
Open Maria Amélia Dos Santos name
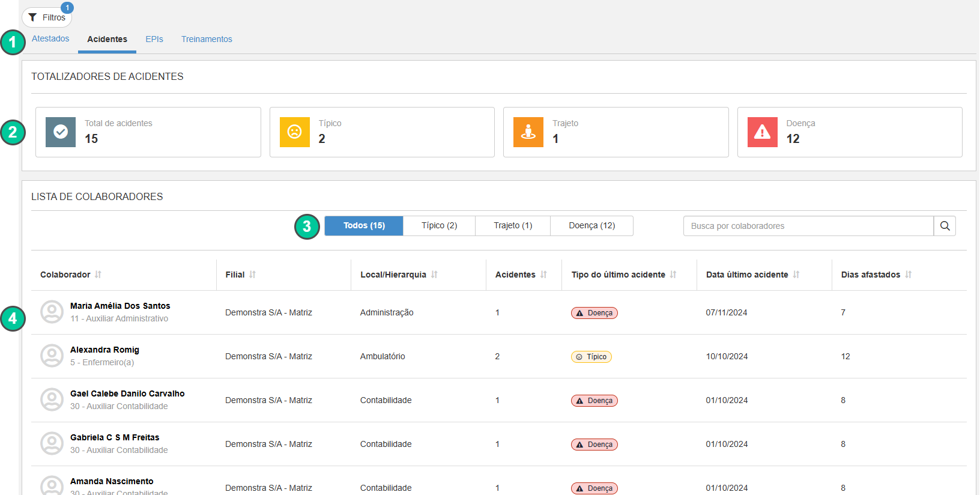pyautogui.click(x=120, y=306)
